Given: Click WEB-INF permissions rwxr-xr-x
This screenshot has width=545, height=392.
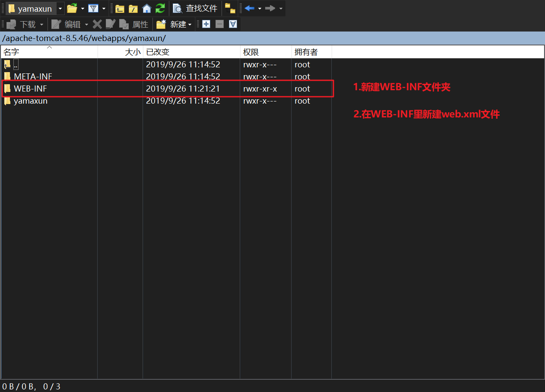Looking at the screenshot, I should [260, 89].
